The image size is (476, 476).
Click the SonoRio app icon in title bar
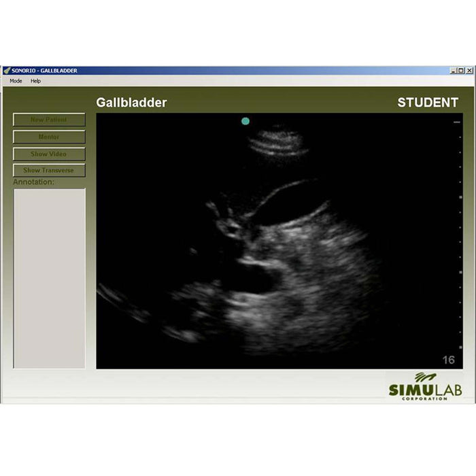(7, 71)
